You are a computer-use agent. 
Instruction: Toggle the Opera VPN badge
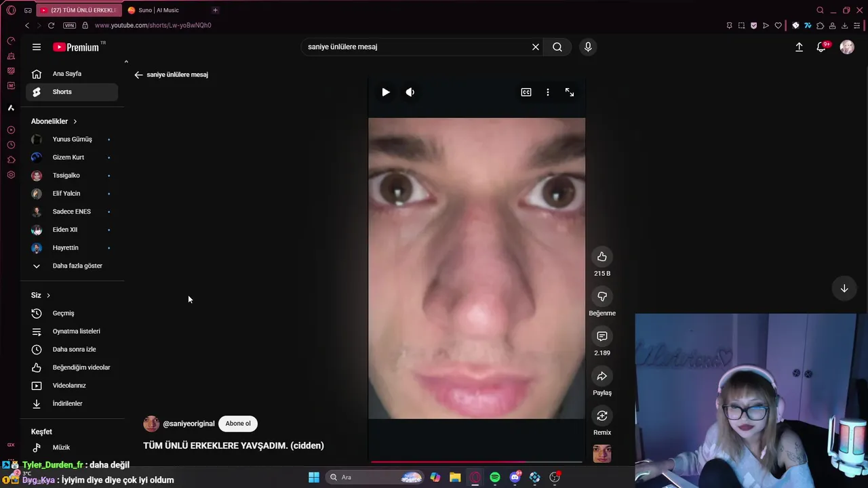coord(69,26)
